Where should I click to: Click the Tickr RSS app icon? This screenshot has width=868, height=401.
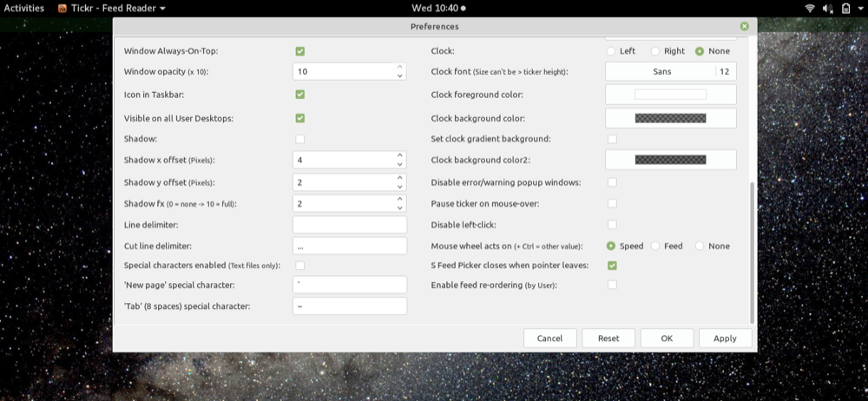(x=63, y=8)
